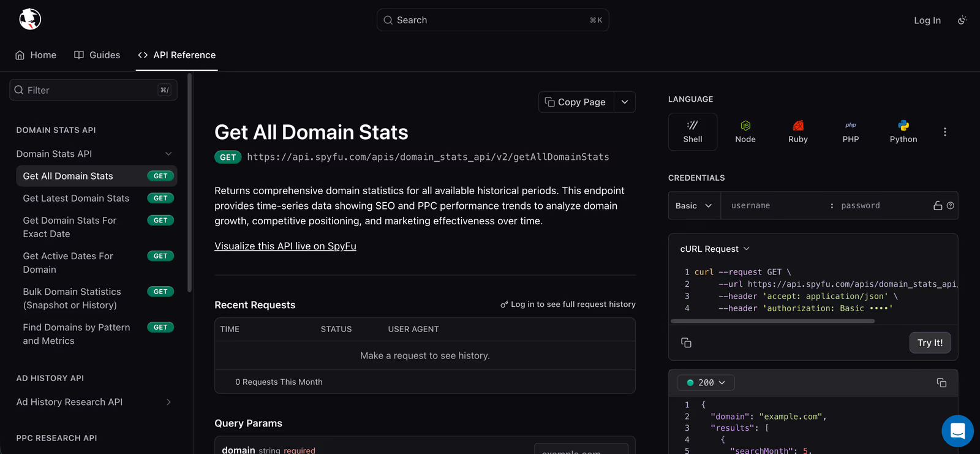Open more languages three-dot menu
Viewport: 980px width, 454px height.
coord(945,132)
